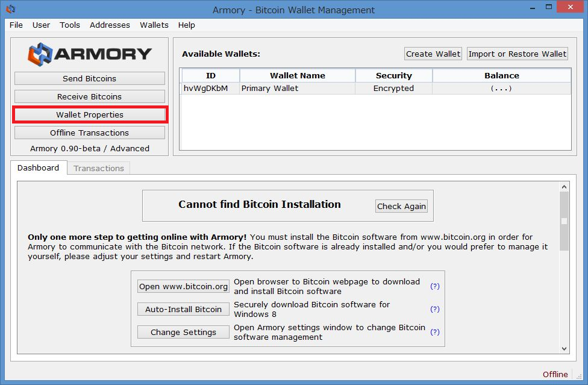Viewport: 588px width, 385px height.
Task: Open the Addresses menu
Action: pyautogui.click(x=110, y=25)
